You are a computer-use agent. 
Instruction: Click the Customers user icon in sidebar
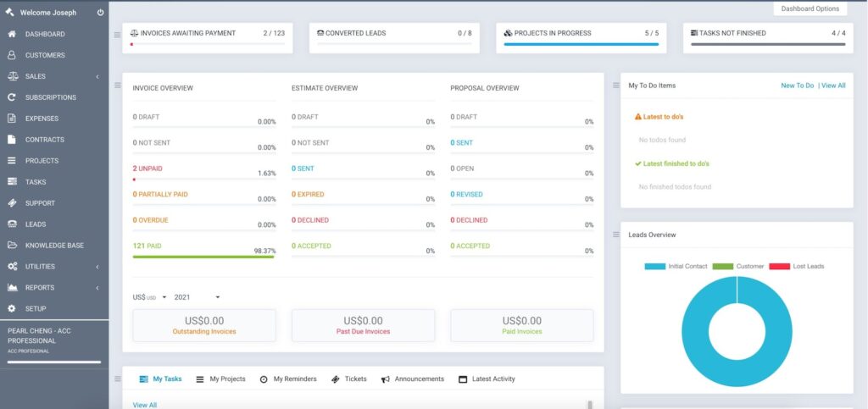[12, 56]
